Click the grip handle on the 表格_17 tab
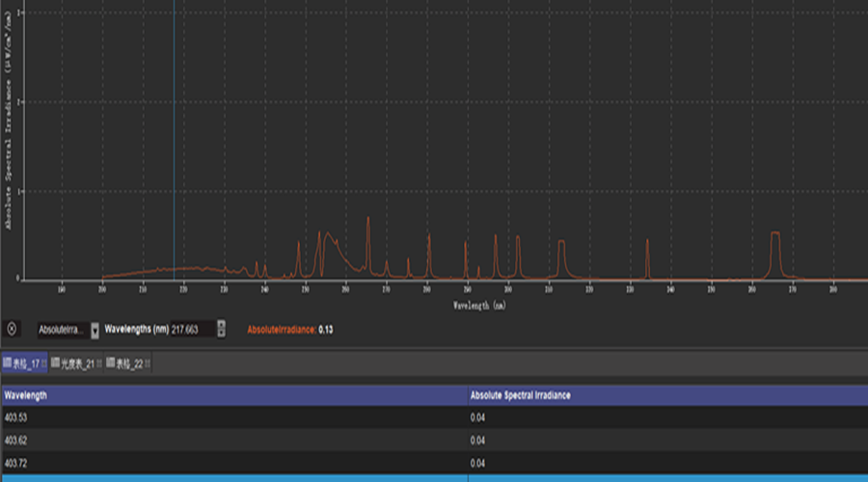 click(x=44, y=362)
